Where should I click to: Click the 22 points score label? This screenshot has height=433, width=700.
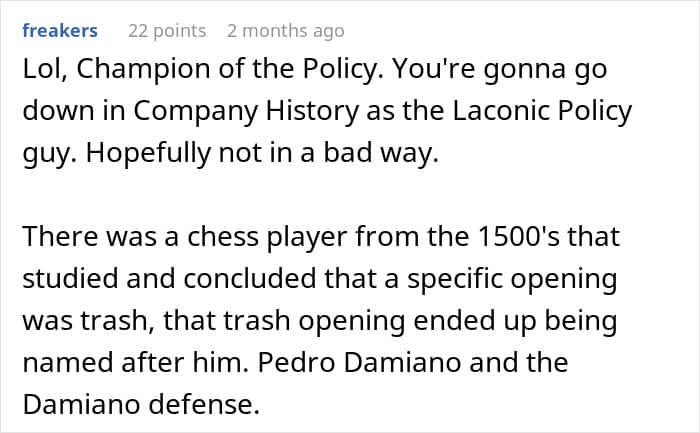click(x=167, y=31)
